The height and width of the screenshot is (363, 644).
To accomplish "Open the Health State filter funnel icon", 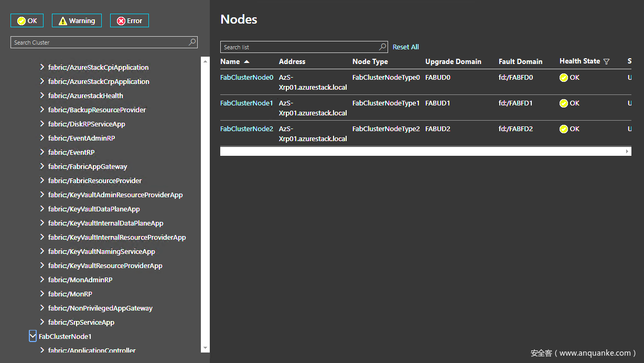I will click(x=607, y=62).
